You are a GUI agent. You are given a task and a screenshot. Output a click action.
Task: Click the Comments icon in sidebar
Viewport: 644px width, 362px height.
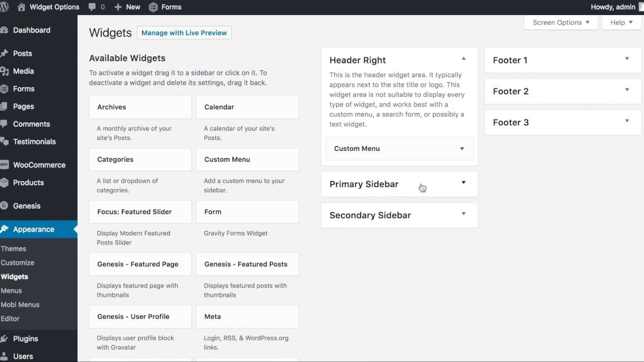tap(4, 124)
